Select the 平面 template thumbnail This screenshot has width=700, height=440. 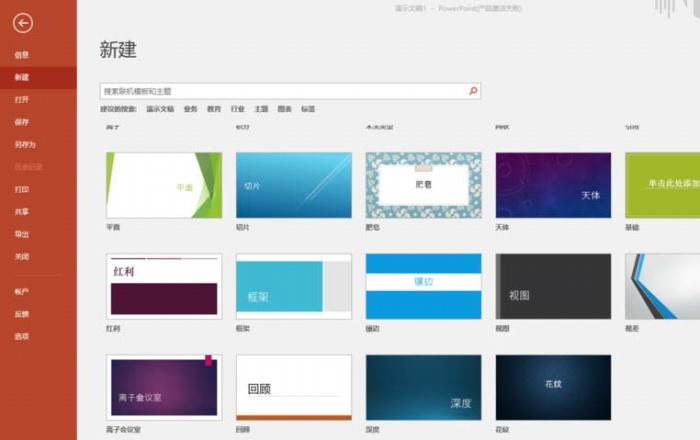click(x=164, y=185)
